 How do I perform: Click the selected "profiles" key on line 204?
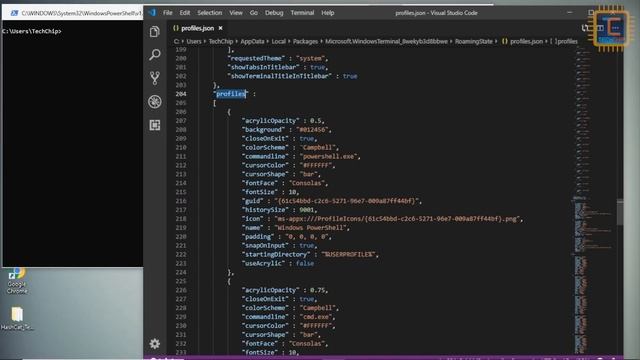(231, 94)
